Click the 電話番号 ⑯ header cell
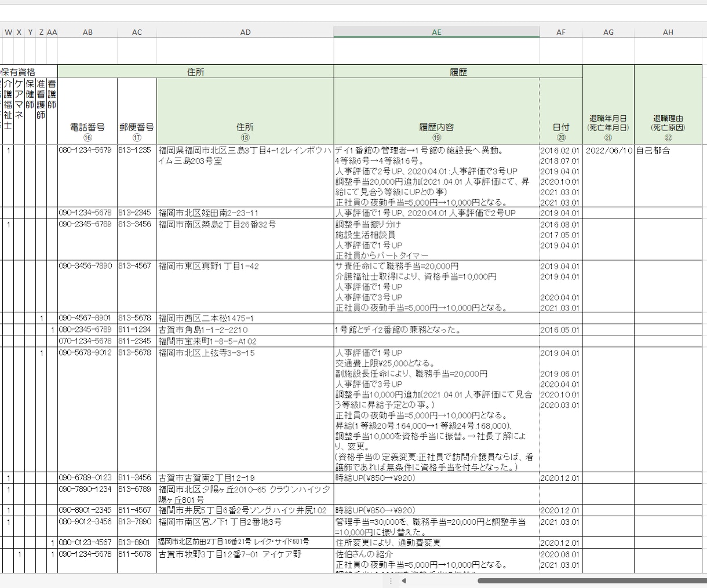This screenshot has height=588, width=707. pos(88,111)
